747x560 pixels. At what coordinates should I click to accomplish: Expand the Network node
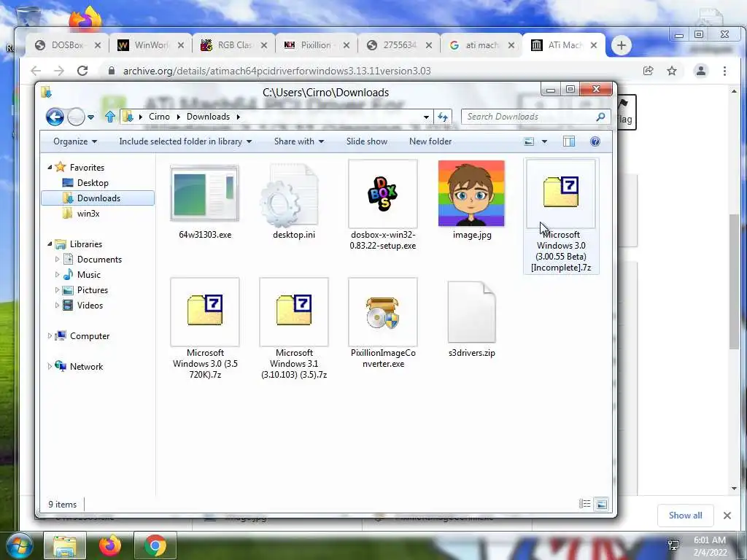pyautogui.click(x=50, y=366)
